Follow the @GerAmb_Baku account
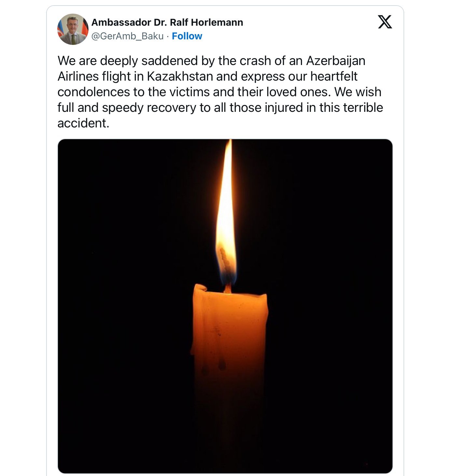 pyautogui.click(x=187, y=36)
